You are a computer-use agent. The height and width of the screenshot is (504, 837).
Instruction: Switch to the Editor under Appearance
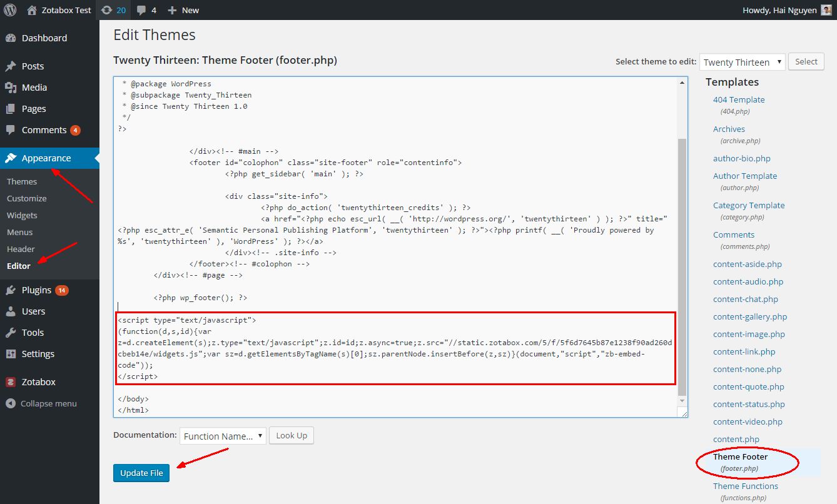19,266
